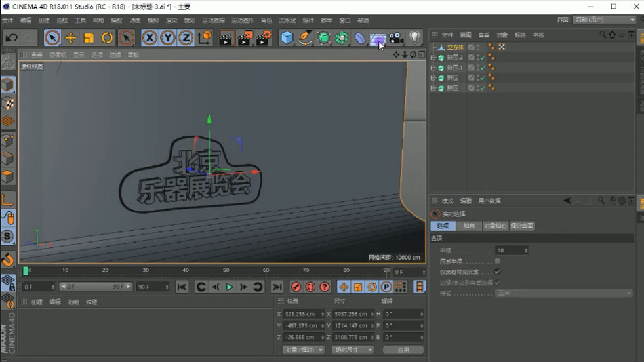
Task: Click the Apply button in coordinates
Action: point(403,350)
